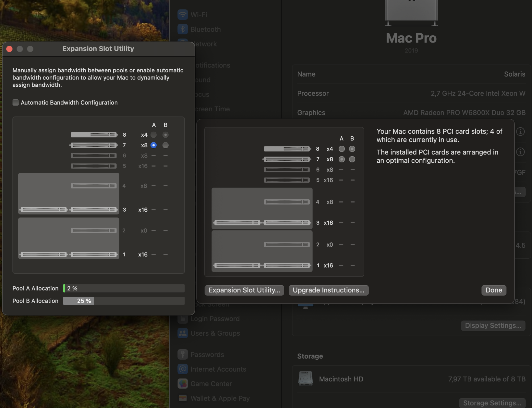Open Internet Accounts icon in sidebar
This screenshot has height=408, width=532.
182,369
